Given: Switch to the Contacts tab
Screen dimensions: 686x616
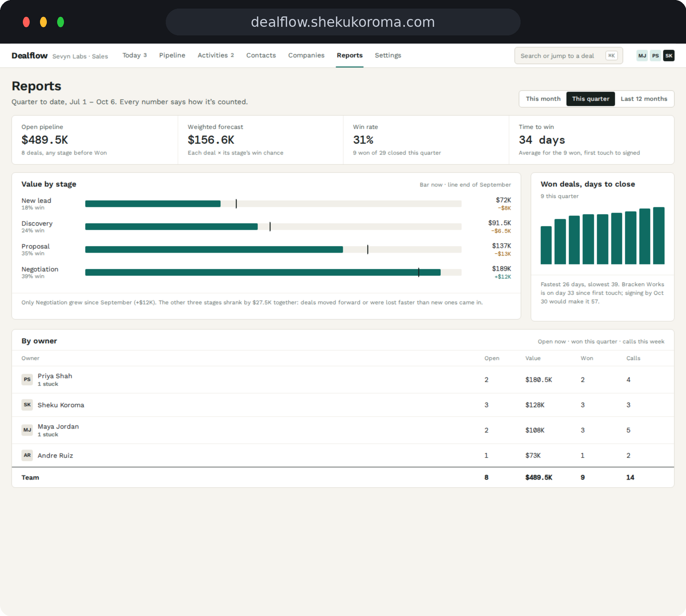Looking at the screenshot, I should pyautogui.click(x=261, y=55).
